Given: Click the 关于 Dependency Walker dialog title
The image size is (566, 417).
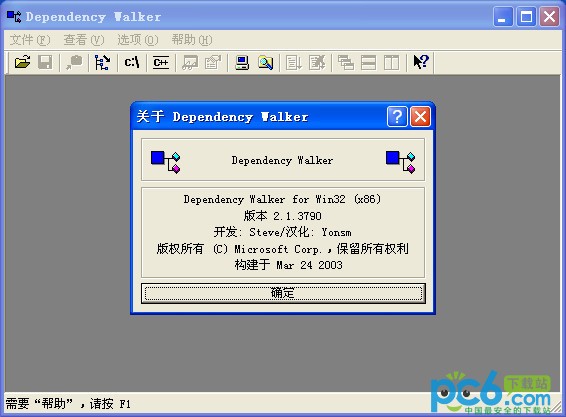Looking at the screenshot, I should [222, 117].
